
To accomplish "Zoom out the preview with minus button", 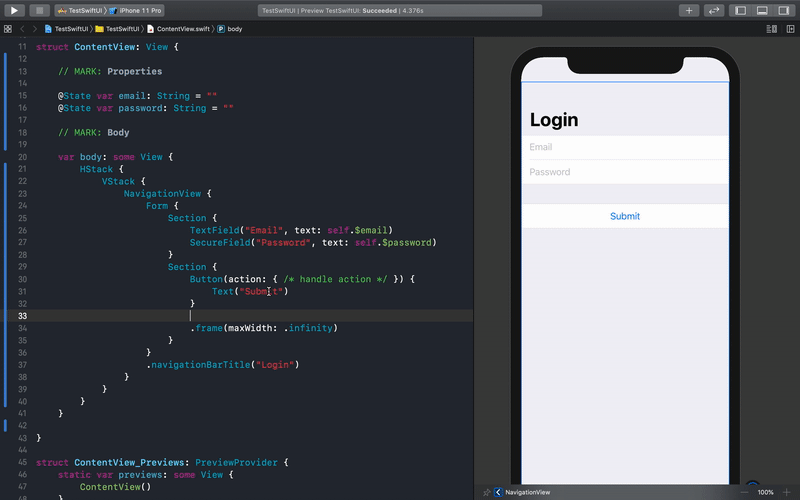I will [x=743, y=492].
